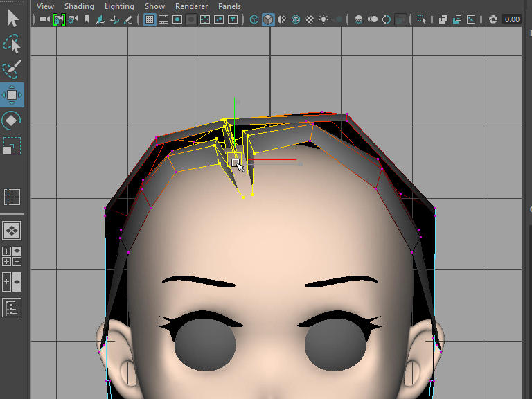Select the arrow Select tool
The height and width of the screenshot is (399, 532).
coord(12,18)
